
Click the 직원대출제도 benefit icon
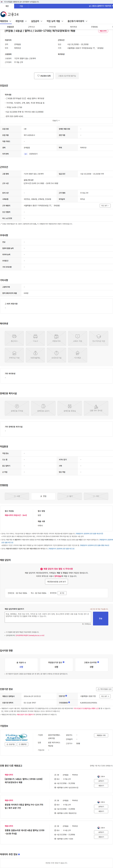35,355
